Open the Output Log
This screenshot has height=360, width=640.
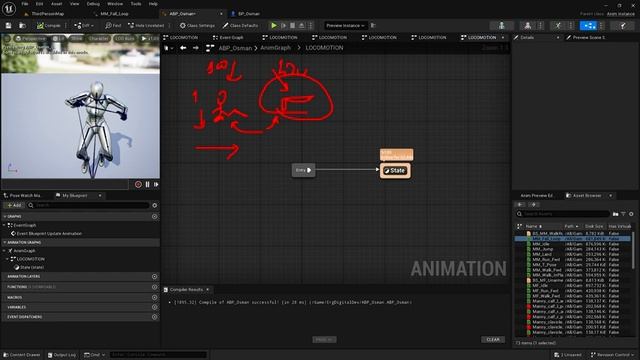coord(62,355)
